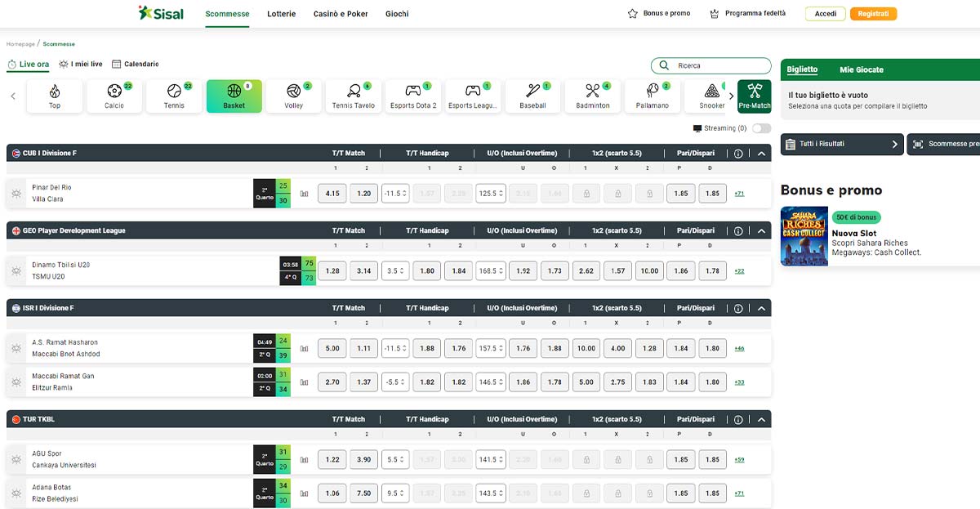Mark the AGU Spor match as favorite
The image size is (980, 509).
click(x=16, y=460)
